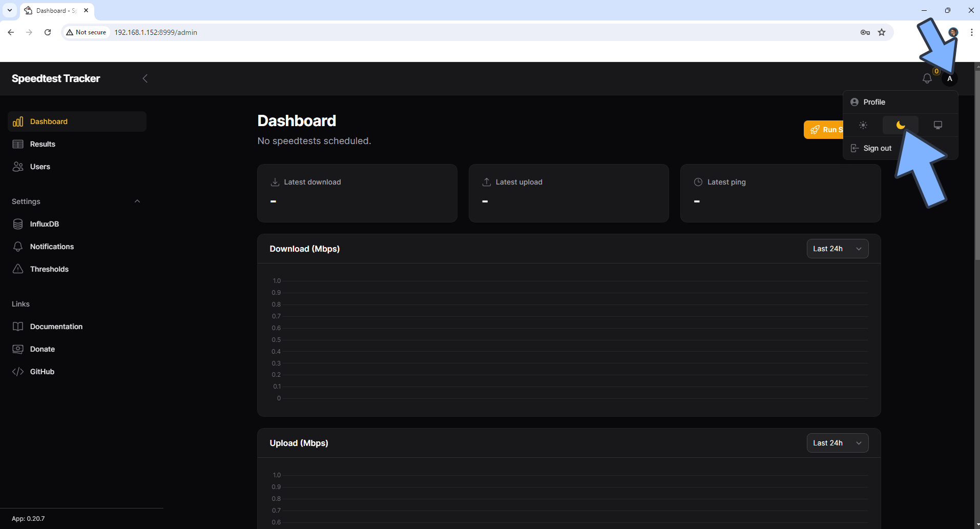This screenshot has width=980, height=529.
Task: Collapse the sidebar with the chevron
Action: click(x=145, y=78)
